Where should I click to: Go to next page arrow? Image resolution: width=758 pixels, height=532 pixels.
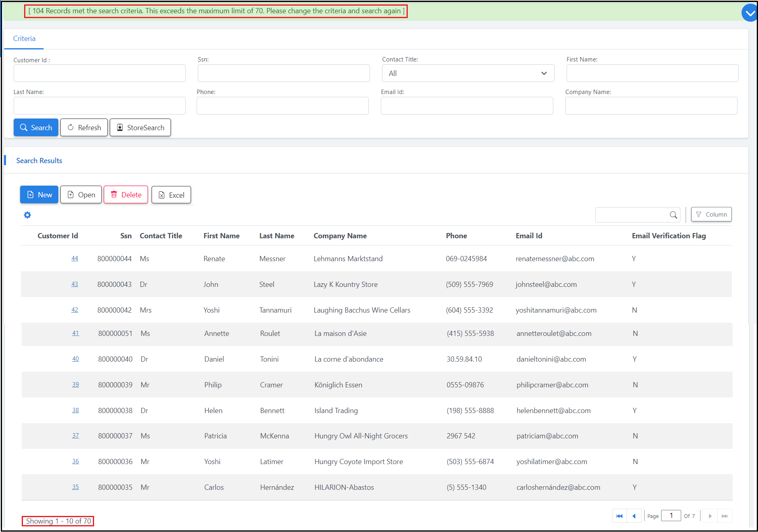(710, 516)
